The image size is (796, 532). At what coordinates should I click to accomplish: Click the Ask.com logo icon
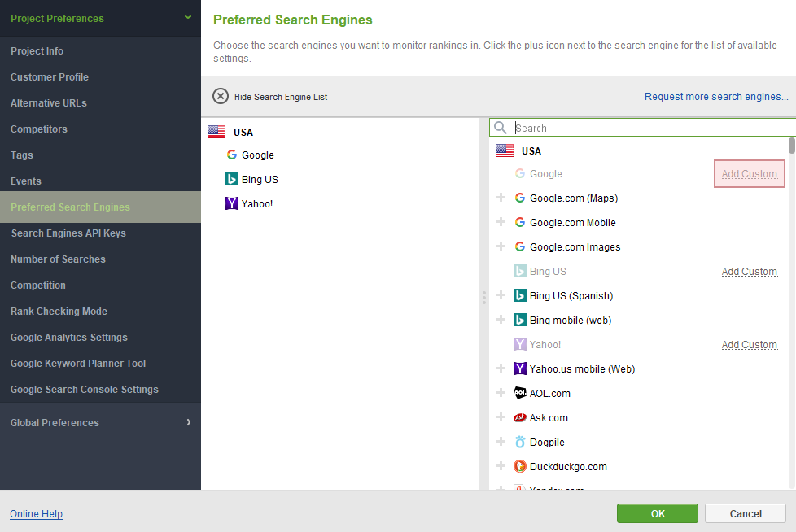(x=520, y=417)
